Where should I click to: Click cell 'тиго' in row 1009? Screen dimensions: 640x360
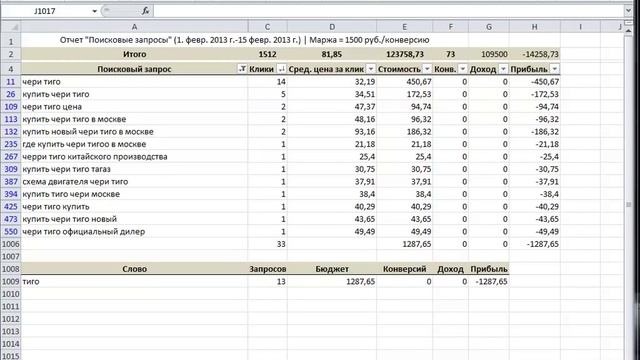coord(134,282)
